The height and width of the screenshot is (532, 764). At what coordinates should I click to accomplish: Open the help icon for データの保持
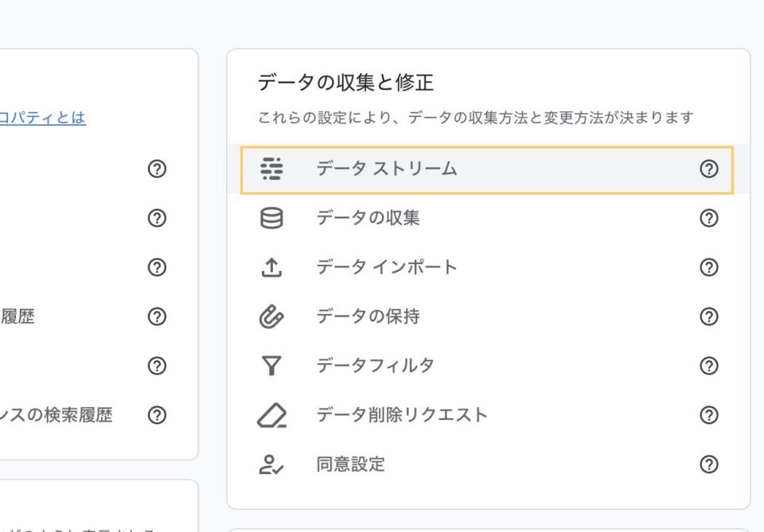pyautogui.click(x=708, y=316)
